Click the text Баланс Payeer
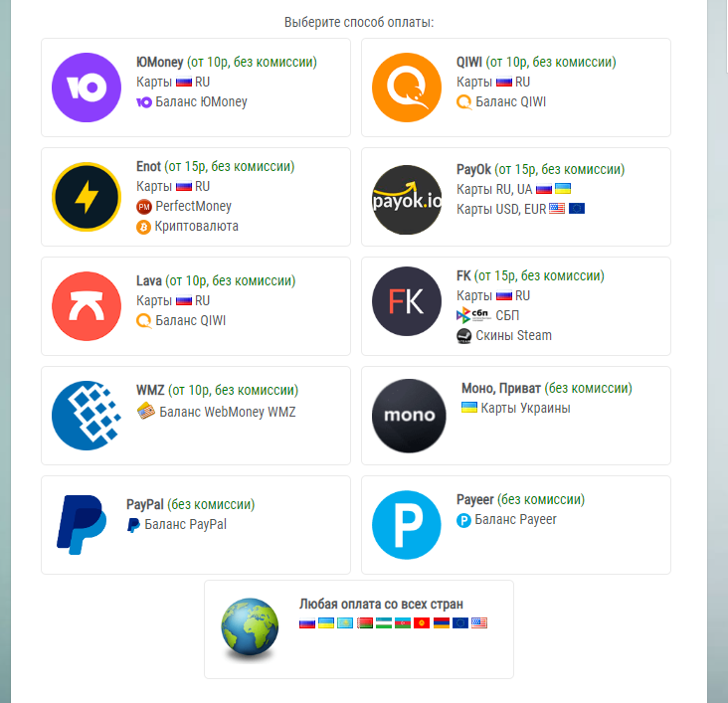The image size is (728, 703). point(516,520)
